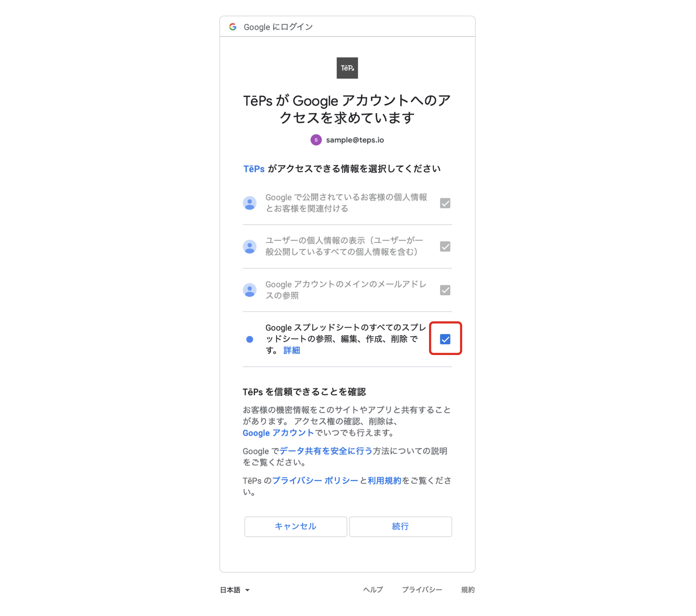Click the ヘルプ footer link
The image size is (696, 616).
pos(373,590)
